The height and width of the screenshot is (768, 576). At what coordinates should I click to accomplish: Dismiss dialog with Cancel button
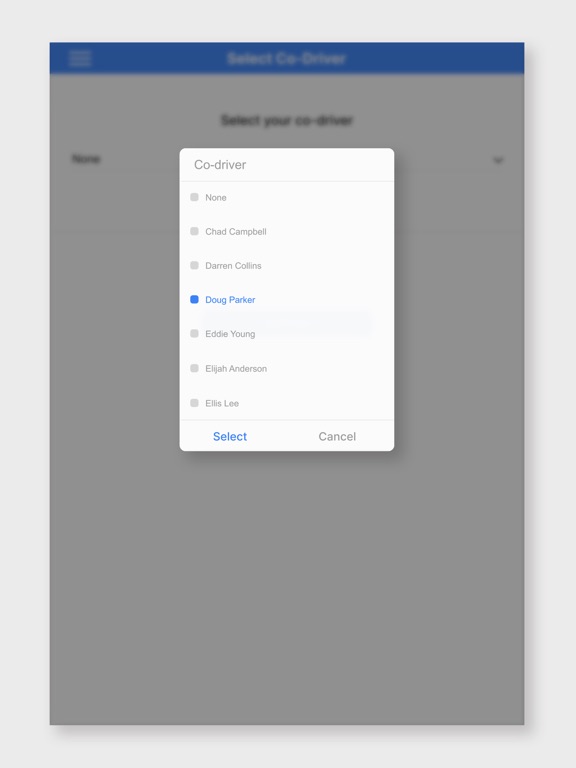pos(337,436)
